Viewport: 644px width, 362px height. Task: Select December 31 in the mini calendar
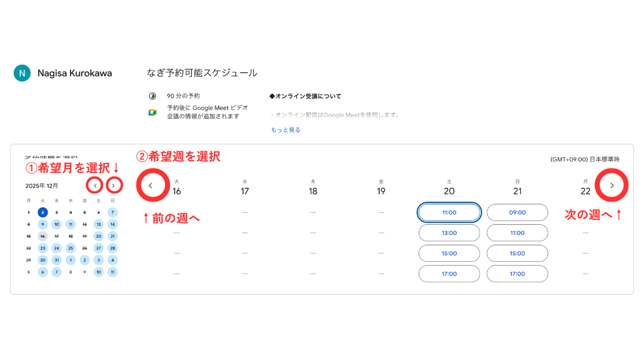point(57,260)
